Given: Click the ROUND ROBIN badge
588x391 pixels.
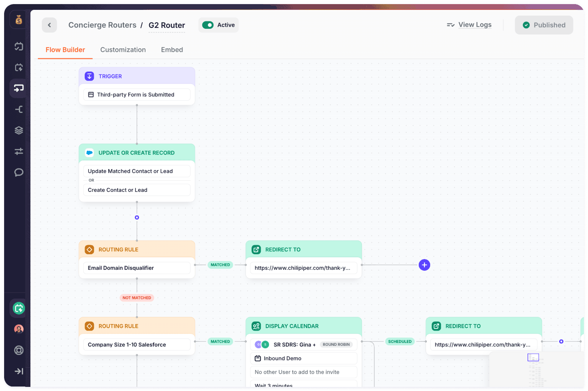Looking at the screenshot, I should (336, 345).
